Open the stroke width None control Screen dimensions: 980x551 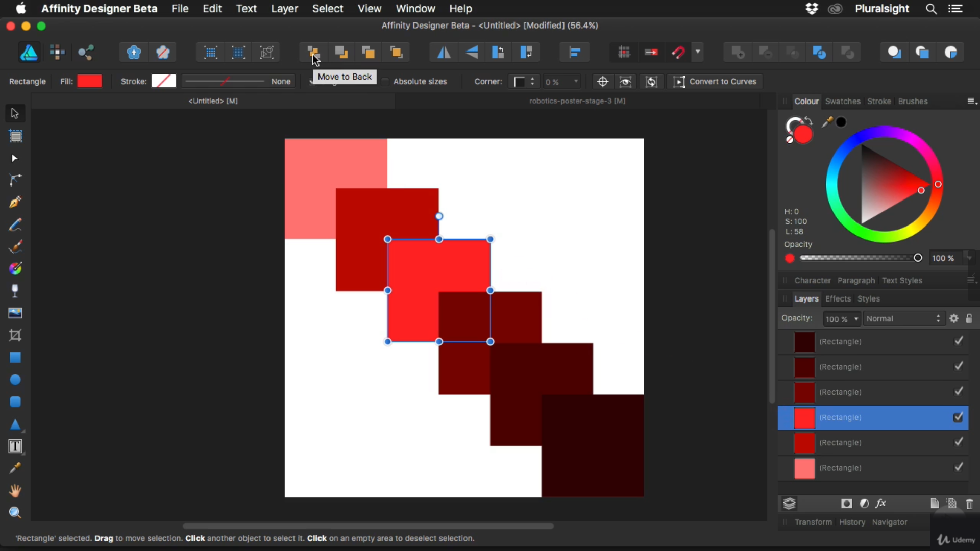[239, 82]
